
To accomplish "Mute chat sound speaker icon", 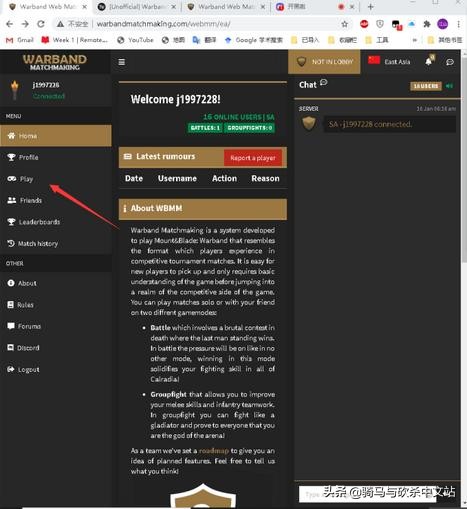I will (x=449, y=86).
